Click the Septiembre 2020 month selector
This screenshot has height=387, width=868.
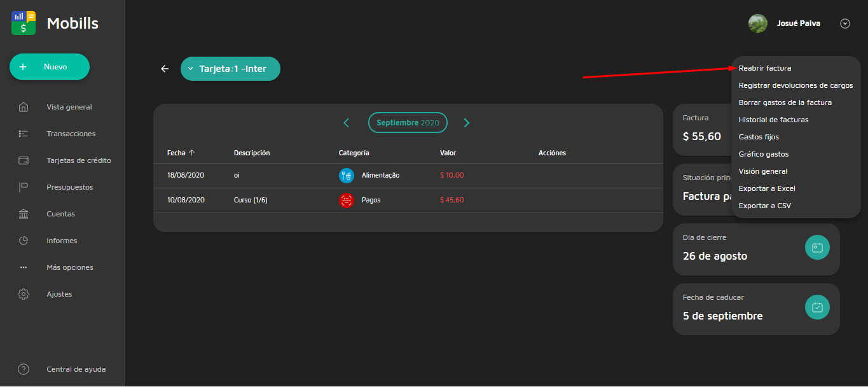pos(408,123)
